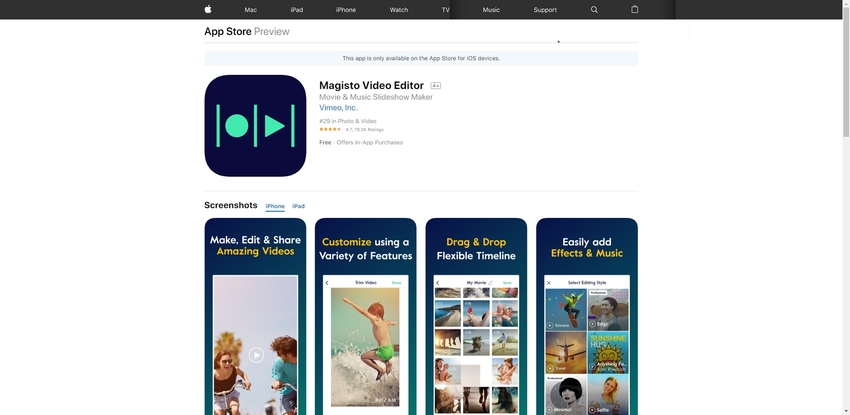Click 'Movie & Music Slideshow Maker' subtitle

click(376, 98)
